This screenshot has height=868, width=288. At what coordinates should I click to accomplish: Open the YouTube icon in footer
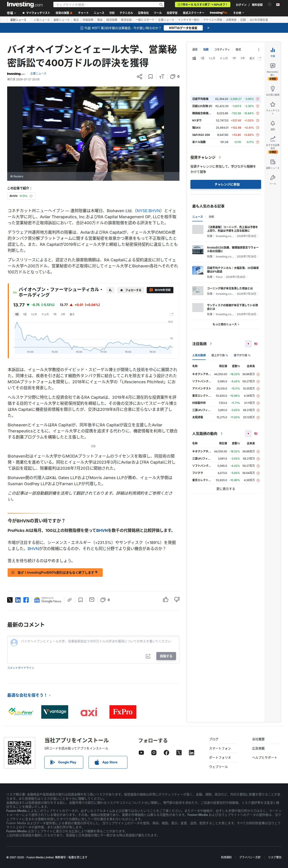(x=141, y=752)
